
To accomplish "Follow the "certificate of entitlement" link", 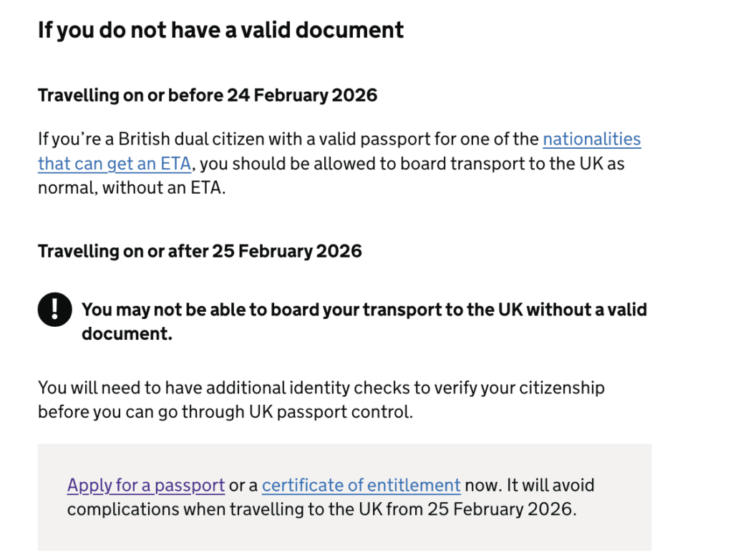I will (x=361, y=486).
